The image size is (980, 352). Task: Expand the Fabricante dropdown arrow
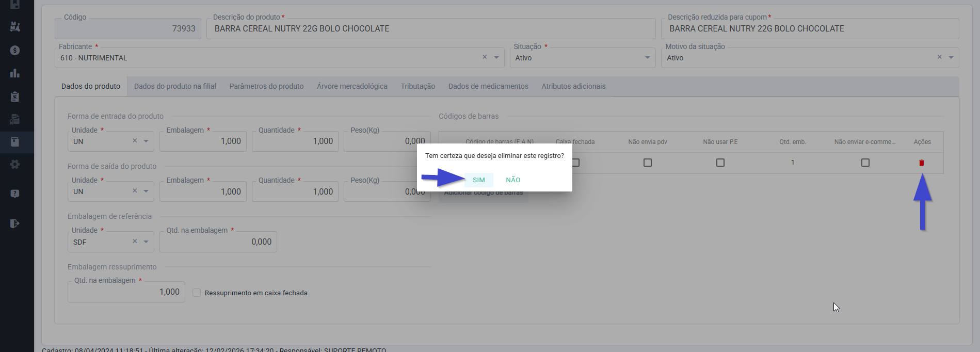(x=496, y=57)
